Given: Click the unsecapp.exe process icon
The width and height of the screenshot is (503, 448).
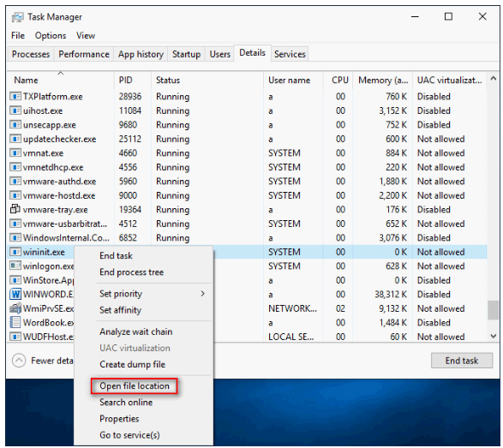Looking at the screenshot, I should click(15, 125).
